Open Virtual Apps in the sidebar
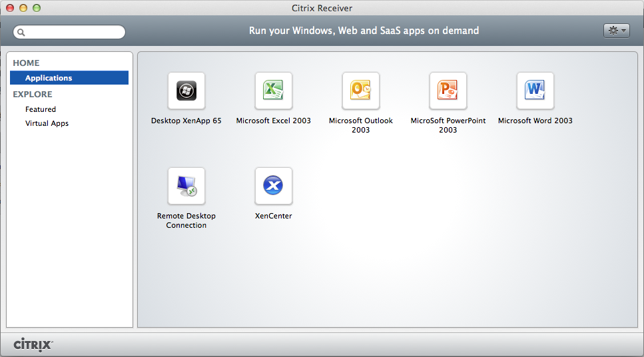The width and height of the screenshot is (644, 357). coord(47,123)
